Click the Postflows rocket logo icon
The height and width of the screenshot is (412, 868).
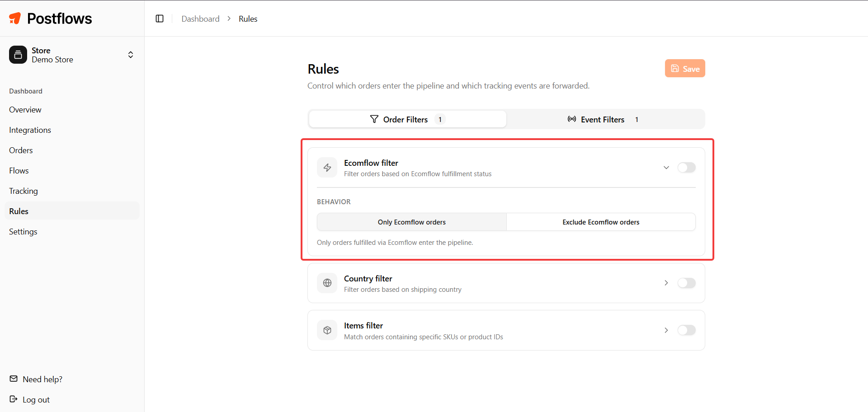(15, 18)
